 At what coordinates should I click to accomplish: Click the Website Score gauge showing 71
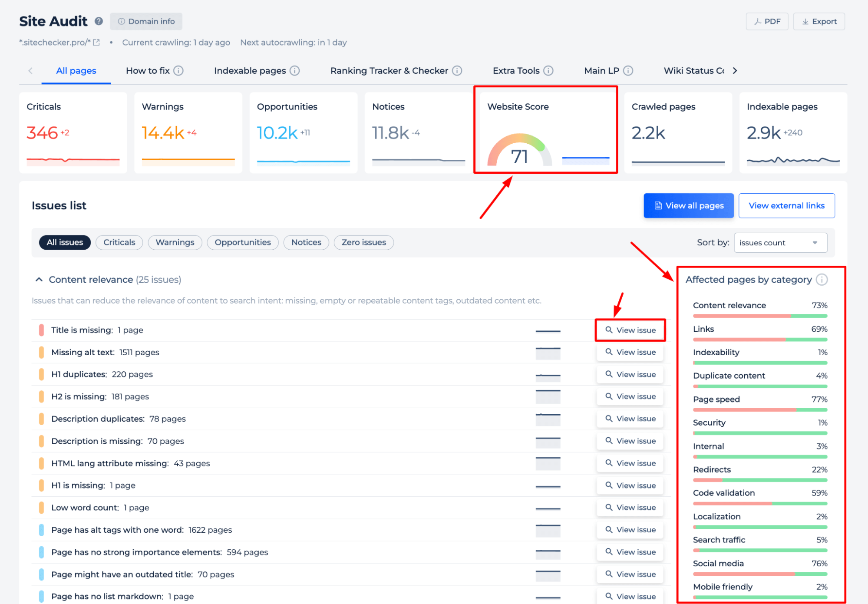click(x=520, y=150)
